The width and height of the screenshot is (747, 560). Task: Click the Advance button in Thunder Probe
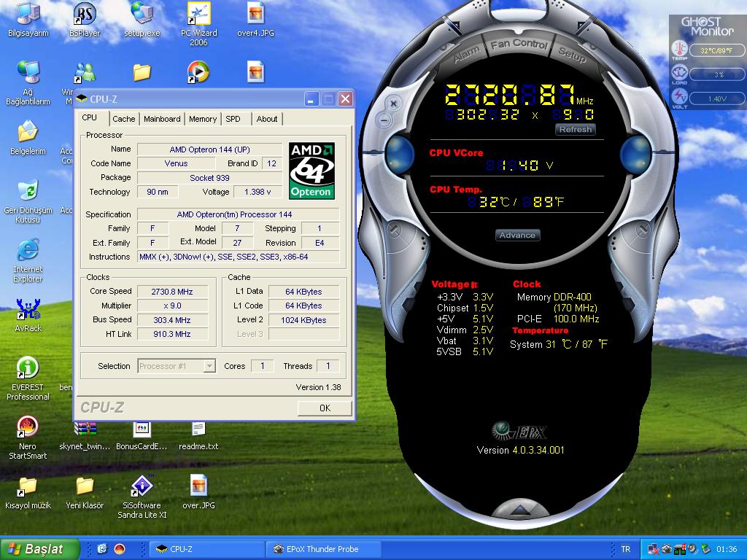tap(517, 235)
